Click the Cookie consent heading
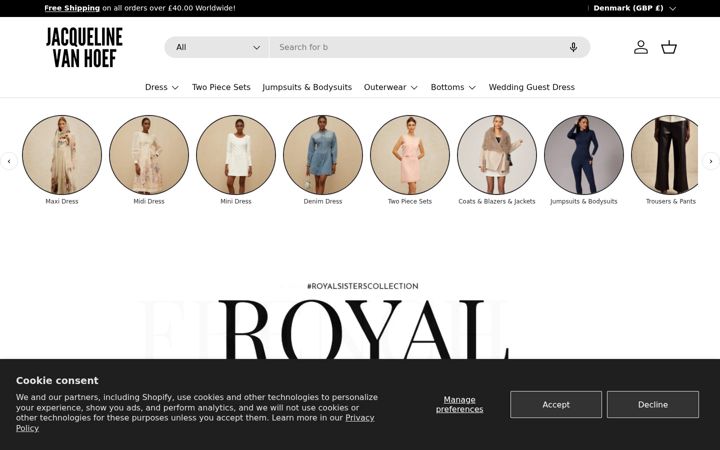Viewport: 720px width, 450px height. coord(57,380)
